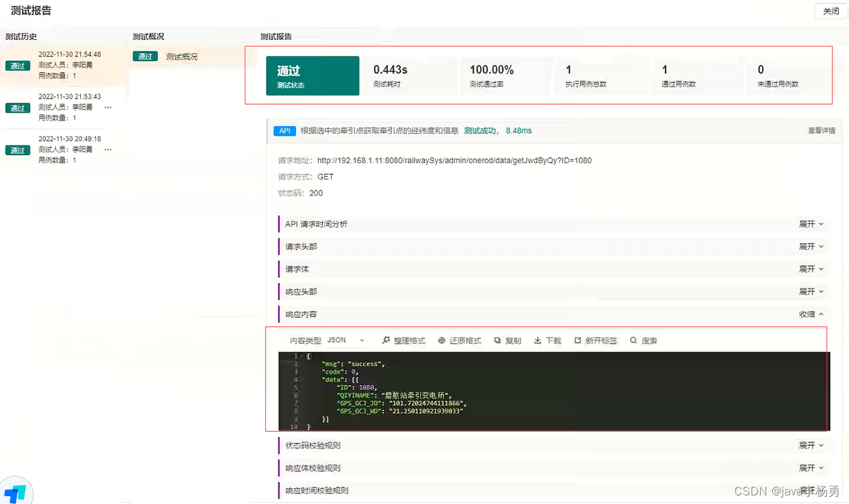
Task: Open the more options dots for 21:53:43 record
Action: coord(107,107)
